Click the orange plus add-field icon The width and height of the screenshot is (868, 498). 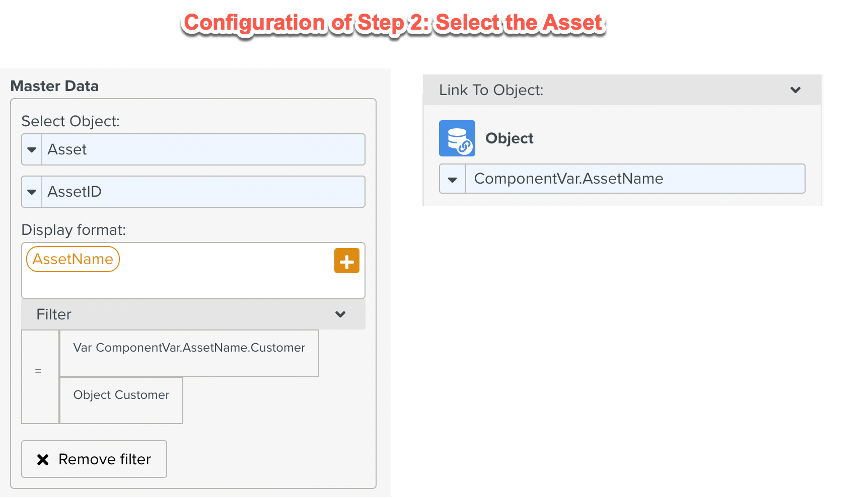346,261
